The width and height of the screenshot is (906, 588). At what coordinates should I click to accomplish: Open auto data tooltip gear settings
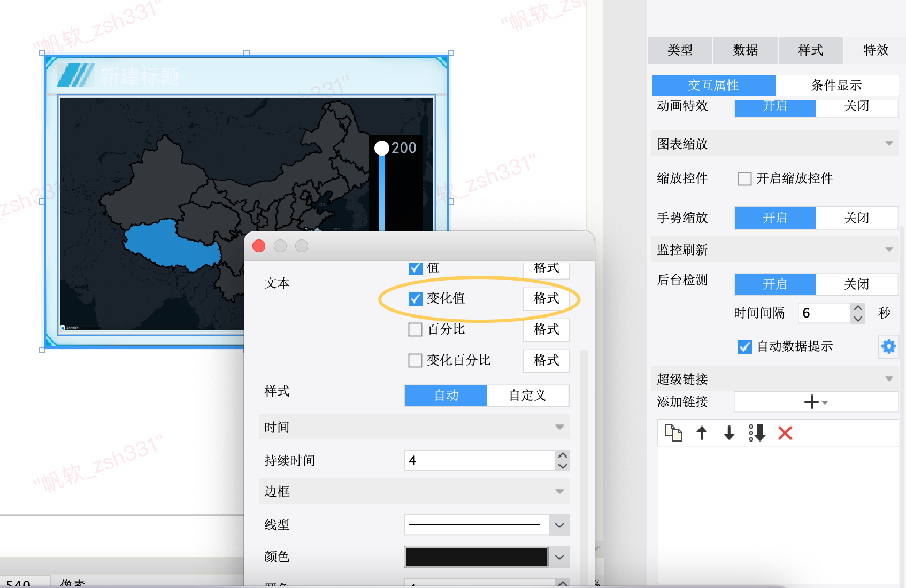[888, 346]
